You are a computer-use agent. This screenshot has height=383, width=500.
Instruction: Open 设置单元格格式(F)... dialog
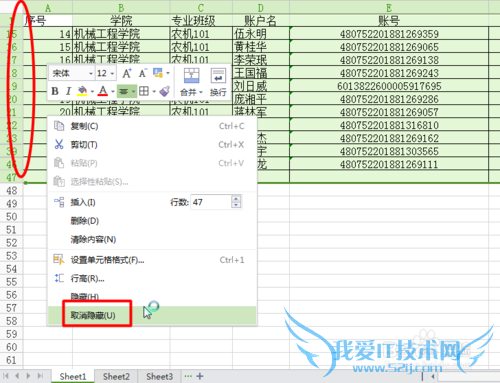tap(152, 260)
